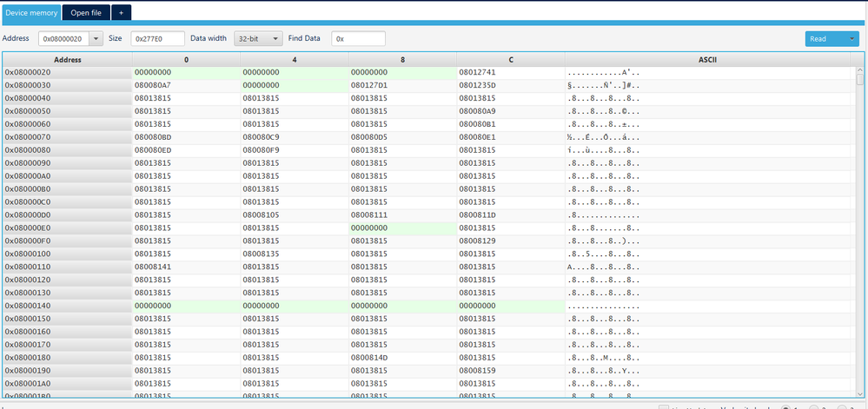Click the cell containing 080080BD

click(186, 137)
